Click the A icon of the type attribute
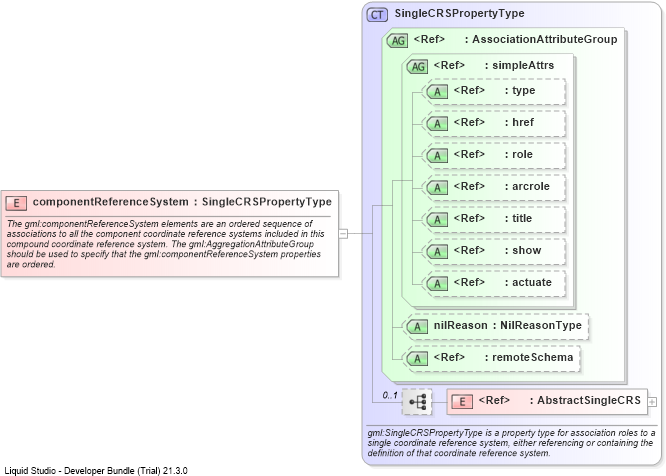 [x=437, y=92]
